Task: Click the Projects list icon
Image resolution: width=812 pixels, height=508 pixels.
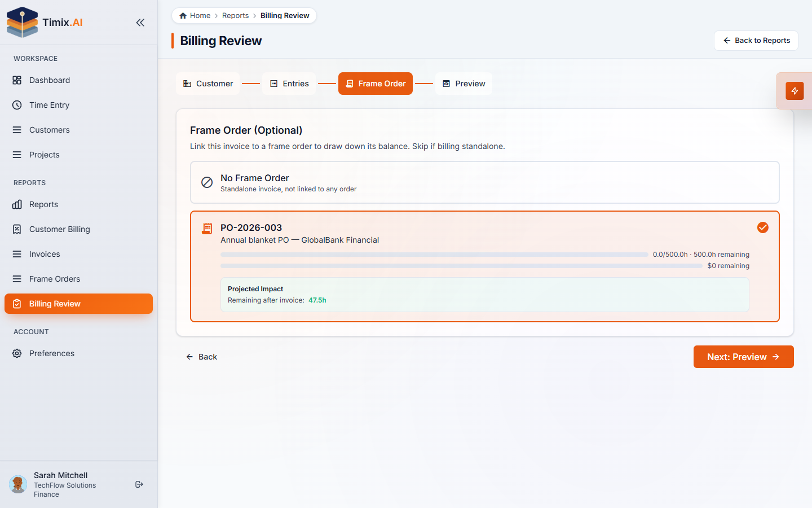Action: (17, 155)
